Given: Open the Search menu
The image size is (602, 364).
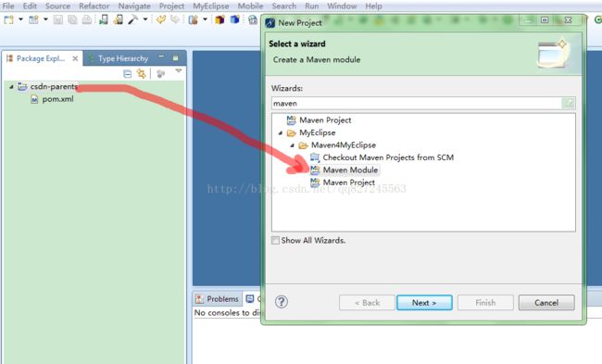Looking at the screenshot, I should (284, 6).
